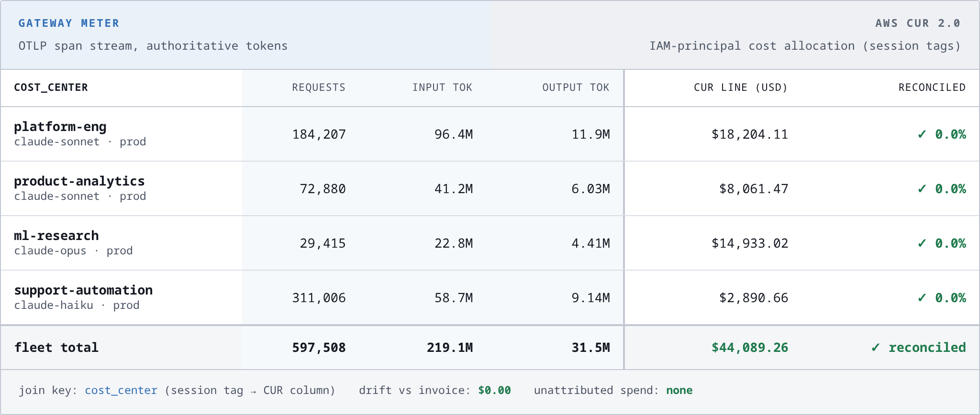Click the reconciled 0.0% status for support-automation
This screenshot has height=415, width=980.
942,298
